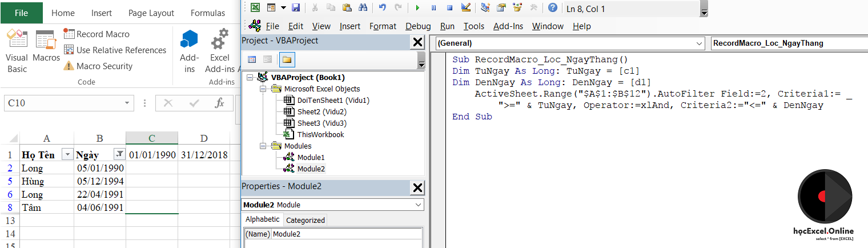
Task: Click View Object icon in Project pane
Action: [267, 59]
